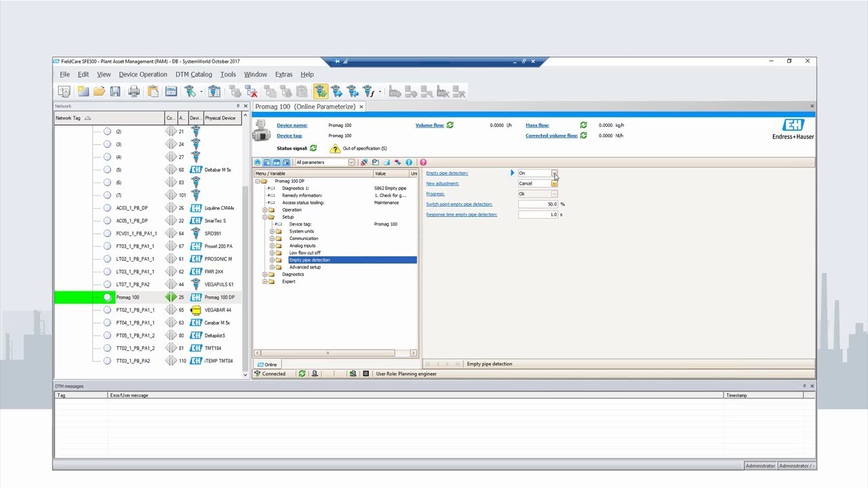Click the Corrected volume flow link

pos(551,136)
